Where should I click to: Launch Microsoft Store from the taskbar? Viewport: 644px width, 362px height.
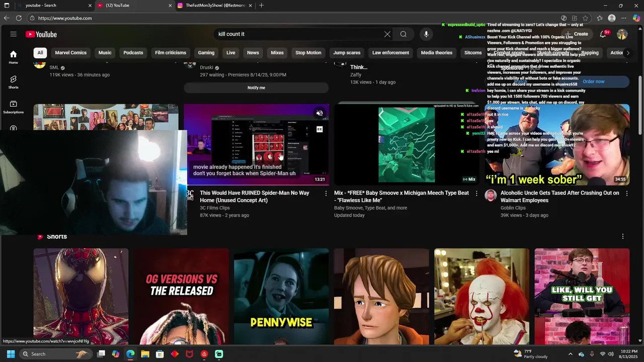pyautogui.click(x=160, y=354)
